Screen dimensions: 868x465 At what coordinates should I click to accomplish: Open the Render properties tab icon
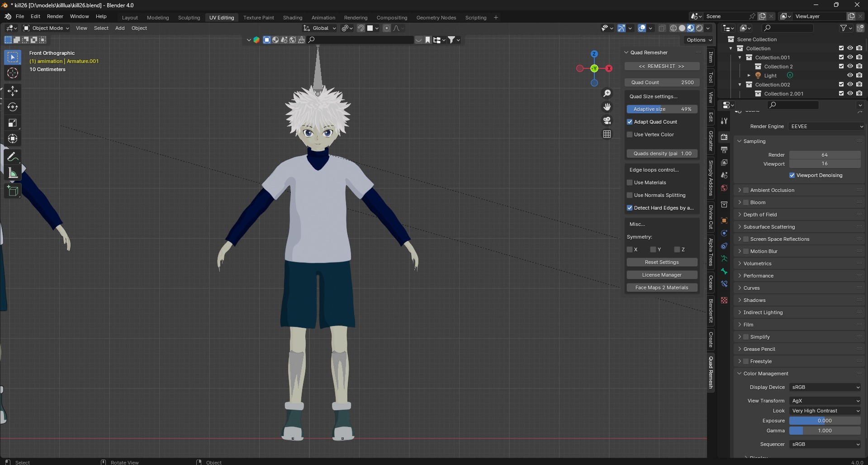point(724,137)
